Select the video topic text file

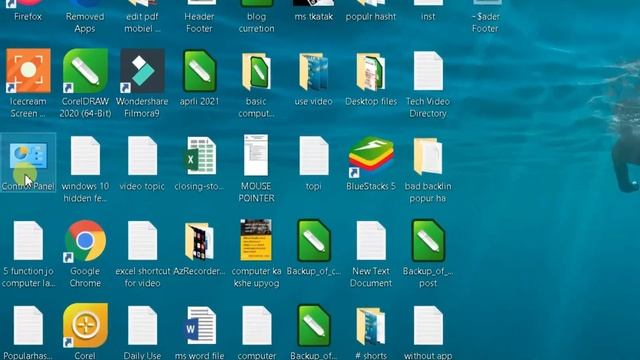point(142,156)
